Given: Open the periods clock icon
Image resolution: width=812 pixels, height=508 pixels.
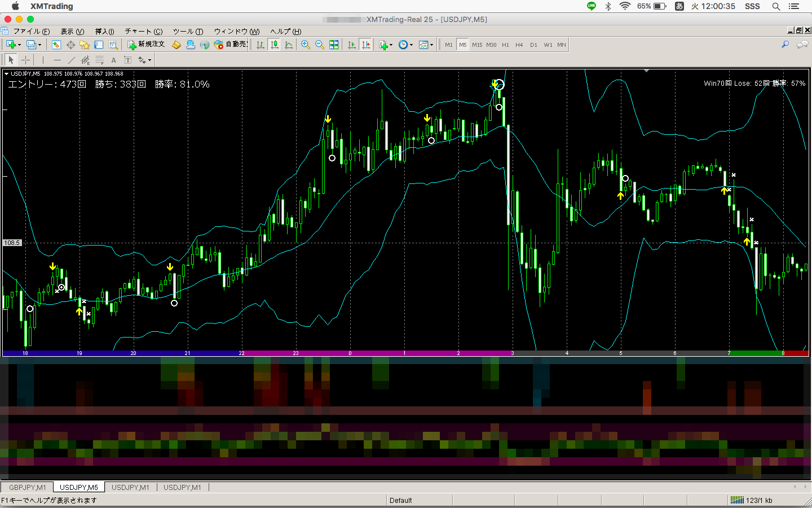Looking at the screenshot, I should (x=403, y=45).
